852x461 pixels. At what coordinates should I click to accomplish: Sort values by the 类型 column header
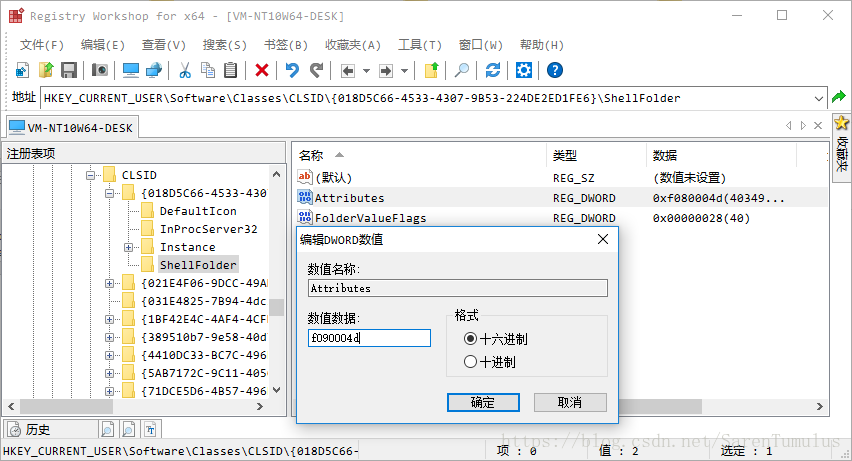pos(596,155)
